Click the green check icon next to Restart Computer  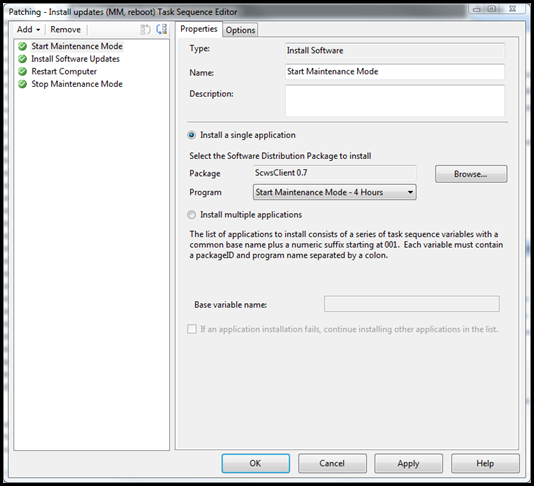(22, 72)
